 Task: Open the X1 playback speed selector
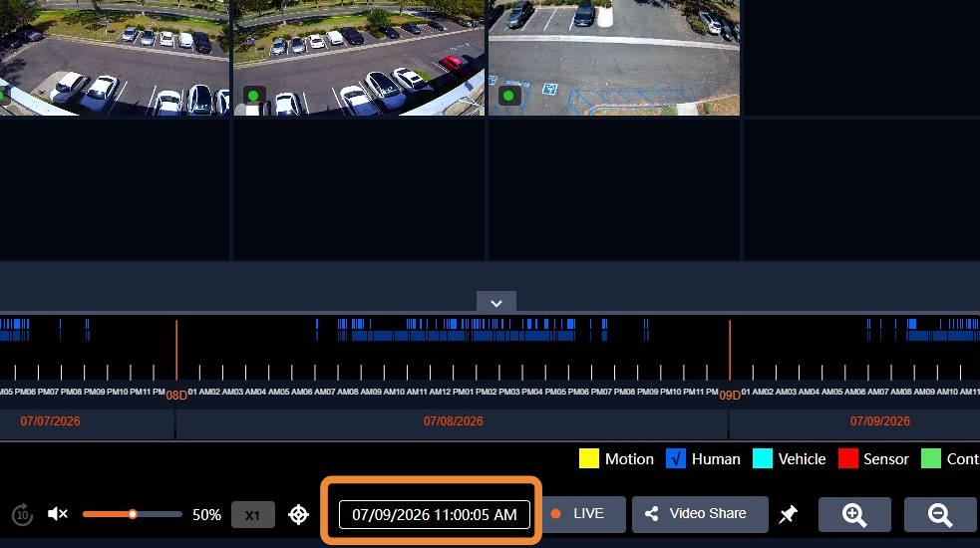pos(252,515)
